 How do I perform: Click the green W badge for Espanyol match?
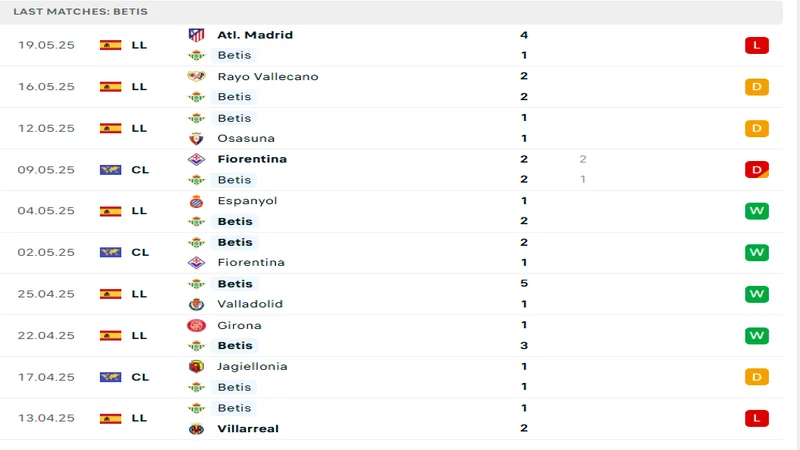click(x=757, y=211)
